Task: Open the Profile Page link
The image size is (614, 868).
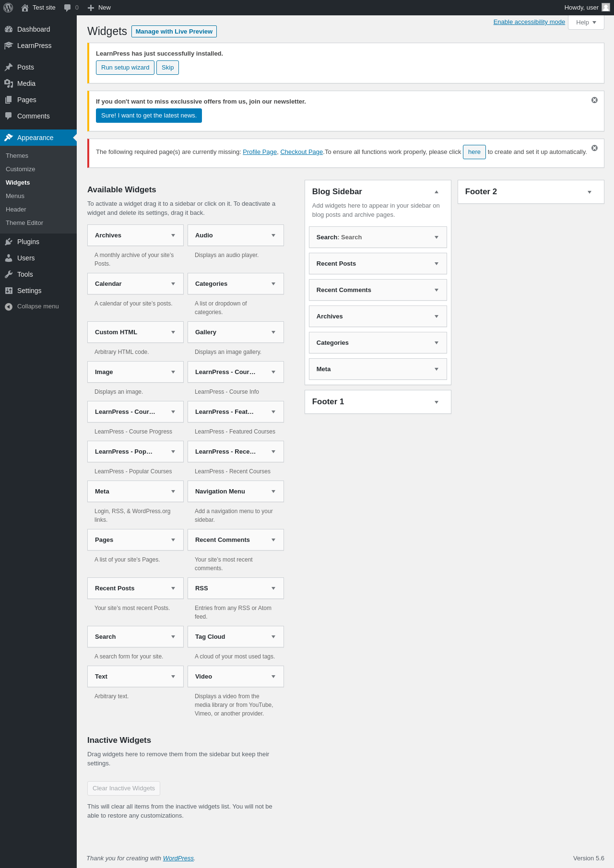Action: [260, 152]
